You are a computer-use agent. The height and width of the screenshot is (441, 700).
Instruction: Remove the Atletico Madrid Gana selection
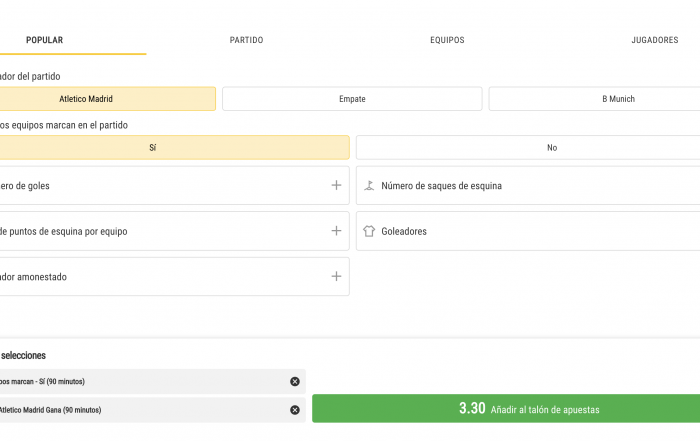[x=295, y=410]
